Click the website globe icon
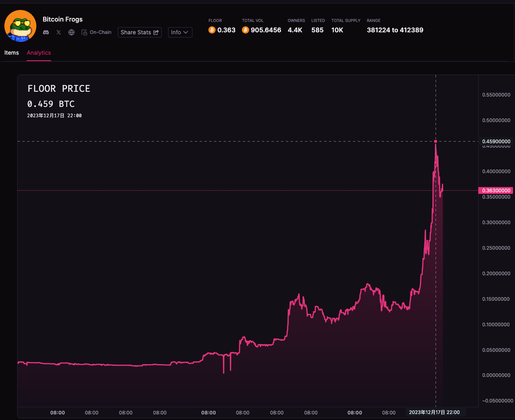Screen dimensions: 515x420 pos(71,32)
